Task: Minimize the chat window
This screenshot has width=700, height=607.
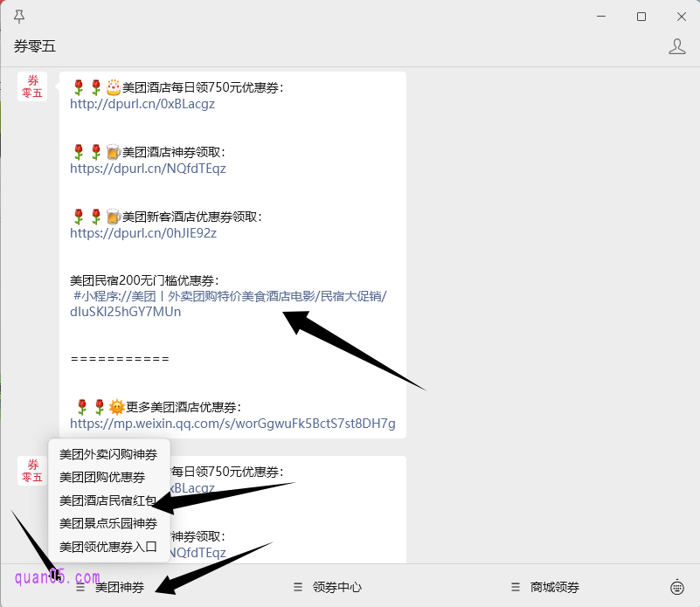Action: [x=601, y=17]
